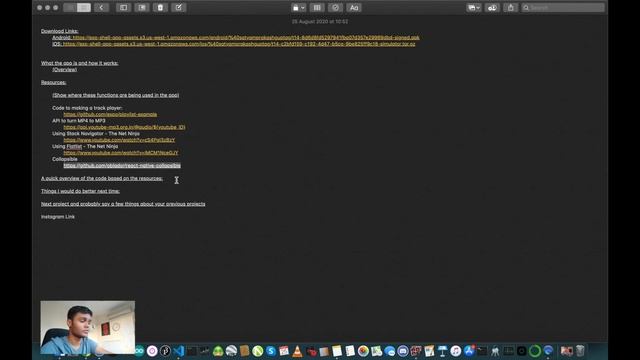Open Keynote from the Dock
Screen dimensions: 640x360
pyautogui.click(x=442, y=351)
